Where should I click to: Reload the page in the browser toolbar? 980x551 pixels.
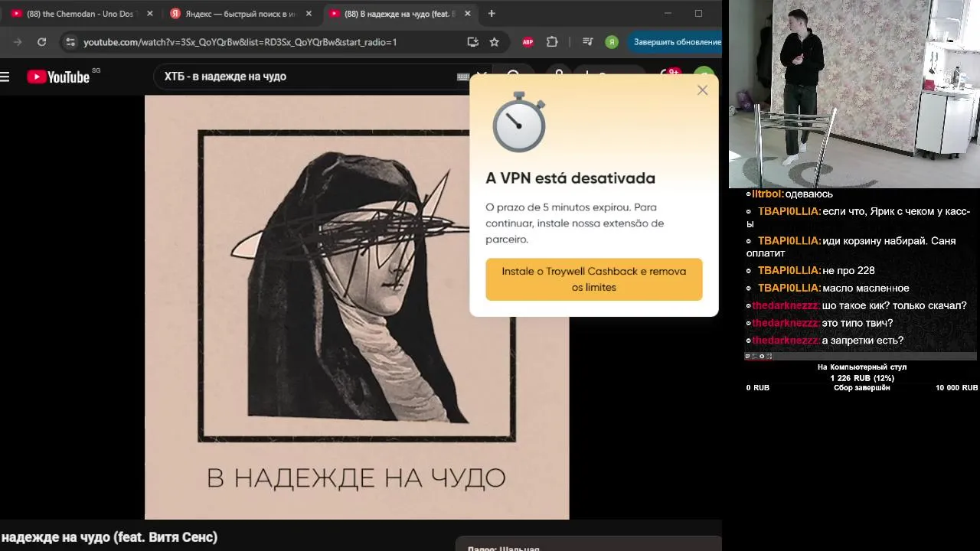(x=41, y=42)
